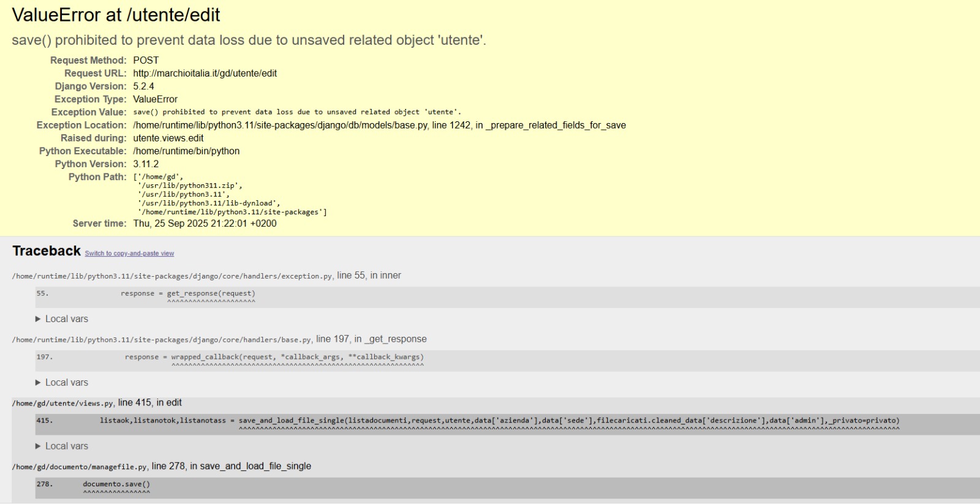Click the Django Version value 5.2.4

pos(143,86)
